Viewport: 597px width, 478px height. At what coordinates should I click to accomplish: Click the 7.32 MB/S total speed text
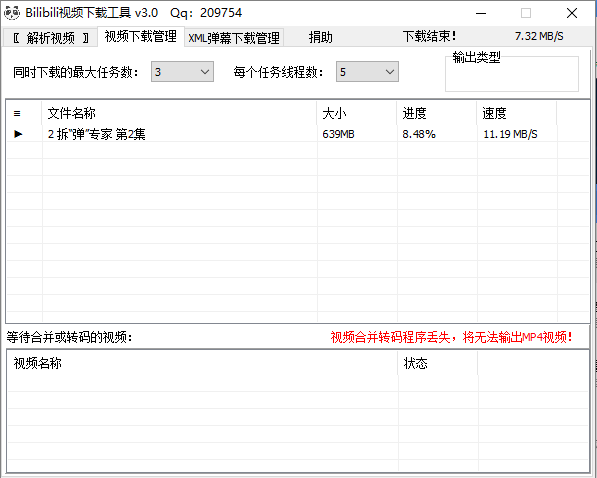coord(539,36)
